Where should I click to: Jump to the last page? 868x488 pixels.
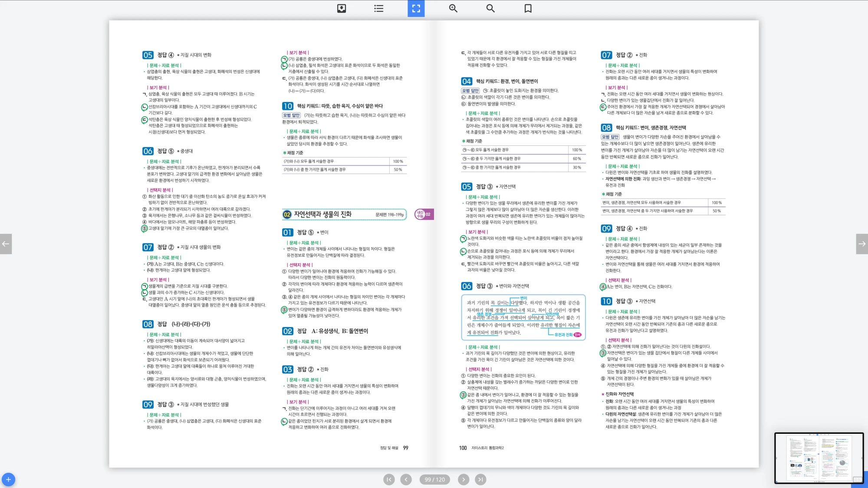coord(480,479)
